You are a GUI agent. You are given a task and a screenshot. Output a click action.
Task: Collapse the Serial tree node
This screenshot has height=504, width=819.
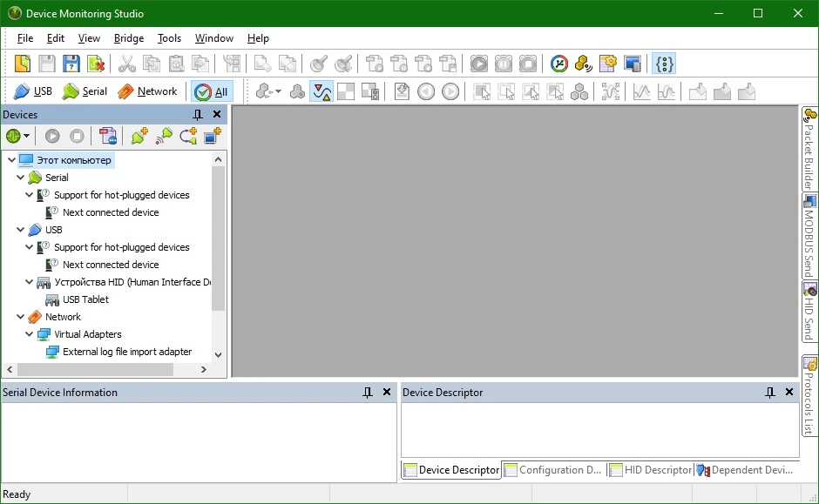coord(20,178)
